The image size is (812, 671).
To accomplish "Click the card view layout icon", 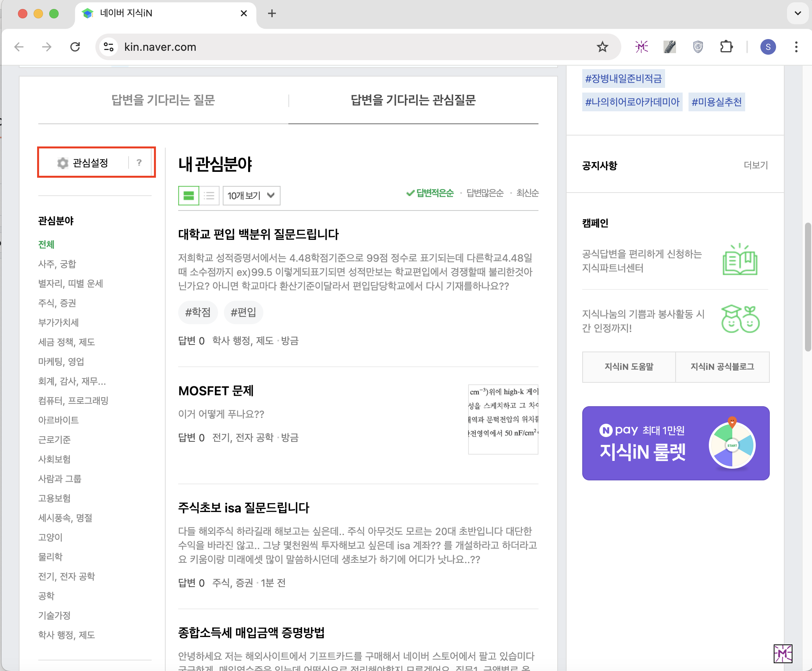I will [x=189, y=196].
